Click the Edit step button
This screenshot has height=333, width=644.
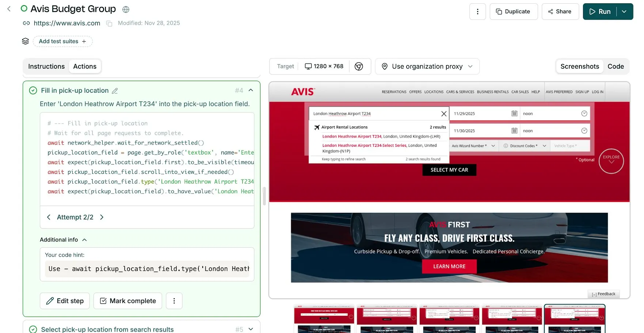65,301
